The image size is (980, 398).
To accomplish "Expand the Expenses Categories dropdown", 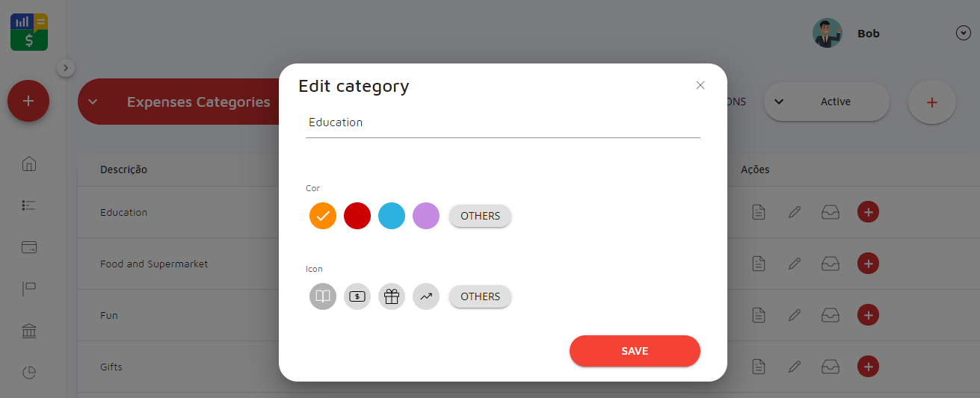I will click(x=93, y=102).
